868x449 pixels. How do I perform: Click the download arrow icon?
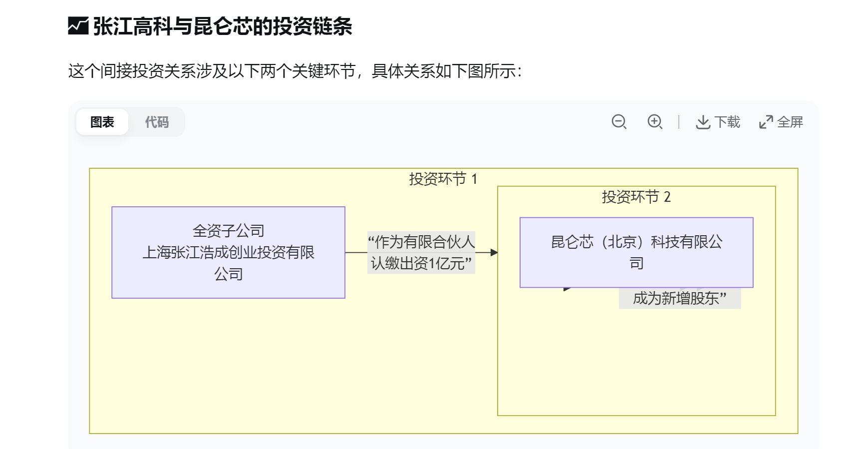(703, 122)
